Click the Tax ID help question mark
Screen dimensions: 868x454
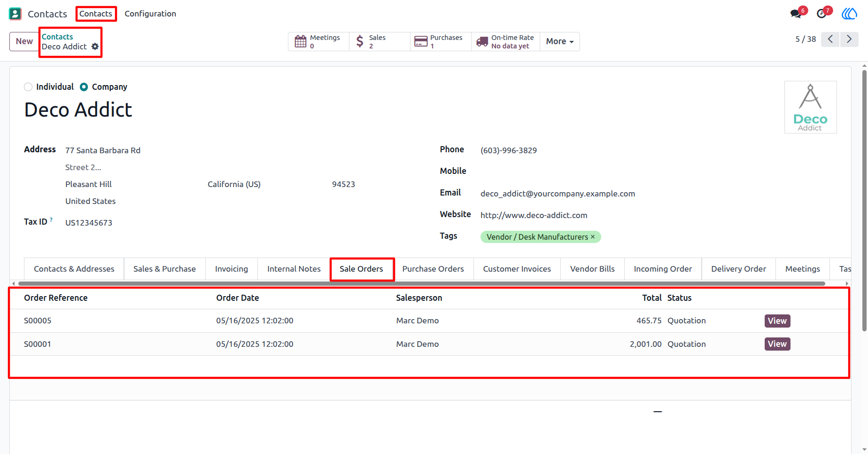tap(51, 219)
